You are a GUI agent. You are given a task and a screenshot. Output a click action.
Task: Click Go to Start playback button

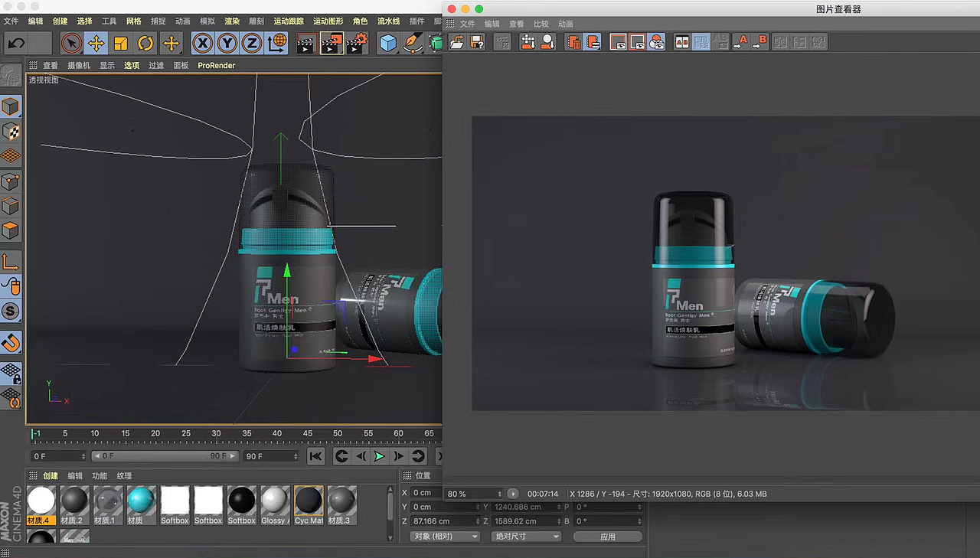click(x=315, y=456)
